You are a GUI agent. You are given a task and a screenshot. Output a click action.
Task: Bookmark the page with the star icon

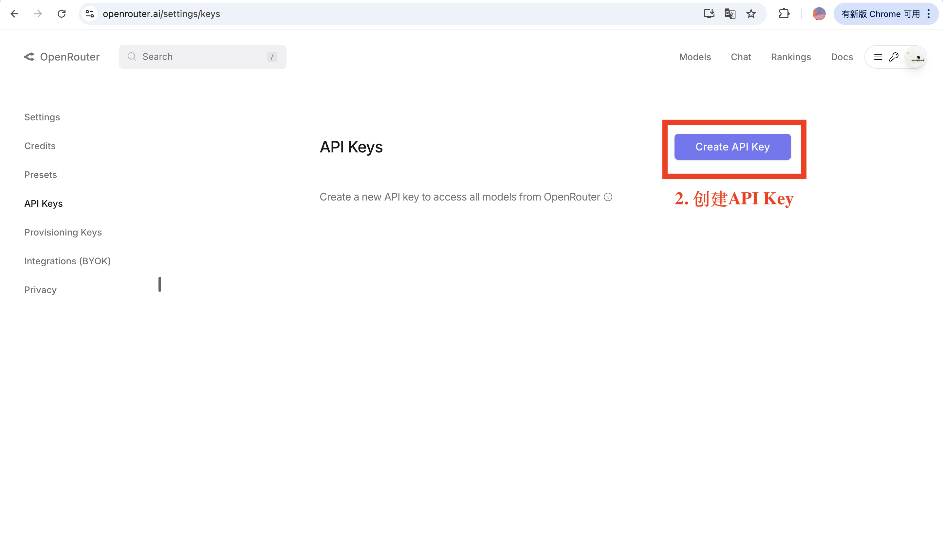tap(751, 14)
